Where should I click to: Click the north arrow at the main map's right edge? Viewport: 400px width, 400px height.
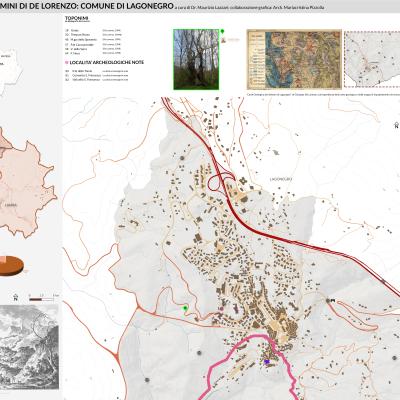[x=396, y=125]
